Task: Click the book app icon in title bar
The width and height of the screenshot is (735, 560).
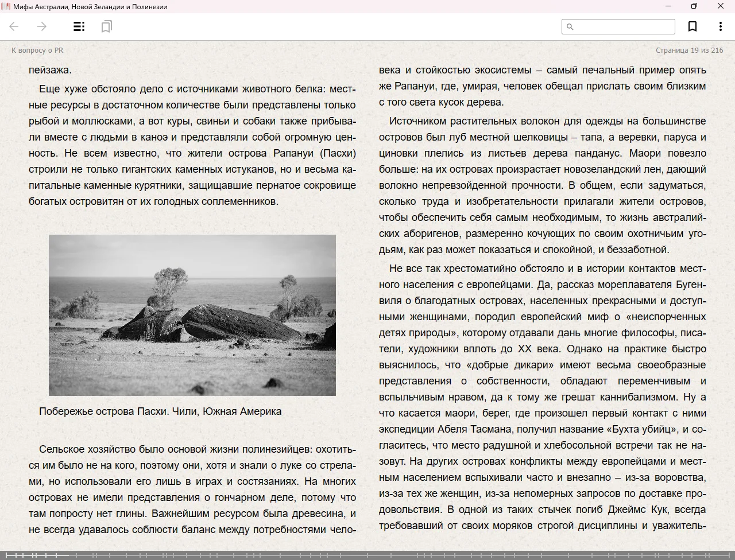Action: pos(6,6)
